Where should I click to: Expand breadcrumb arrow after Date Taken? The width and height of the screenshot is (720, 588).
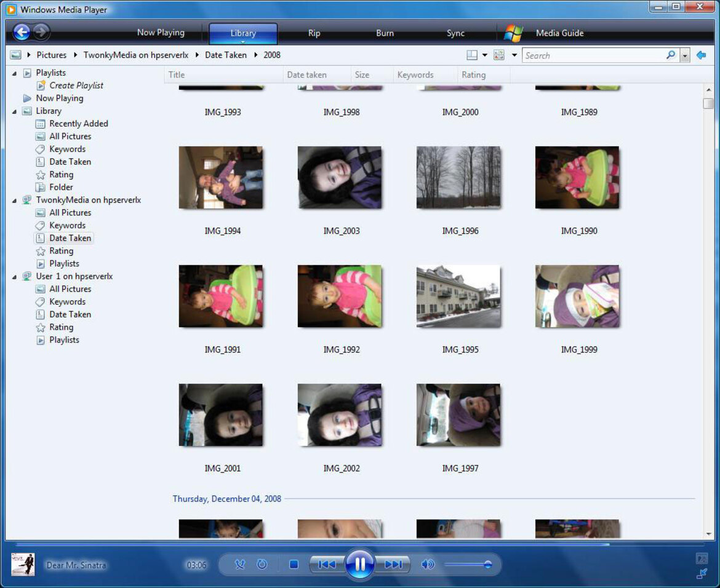pyautogui.click(x=256, y=55)
